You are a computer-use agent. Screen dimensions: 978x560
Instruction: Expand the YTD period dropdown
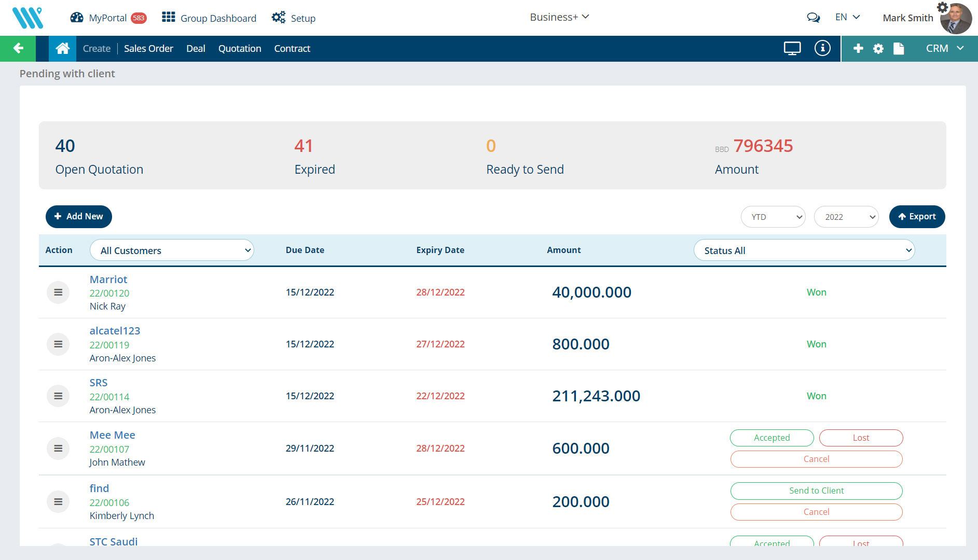click(x=773, y=217)
